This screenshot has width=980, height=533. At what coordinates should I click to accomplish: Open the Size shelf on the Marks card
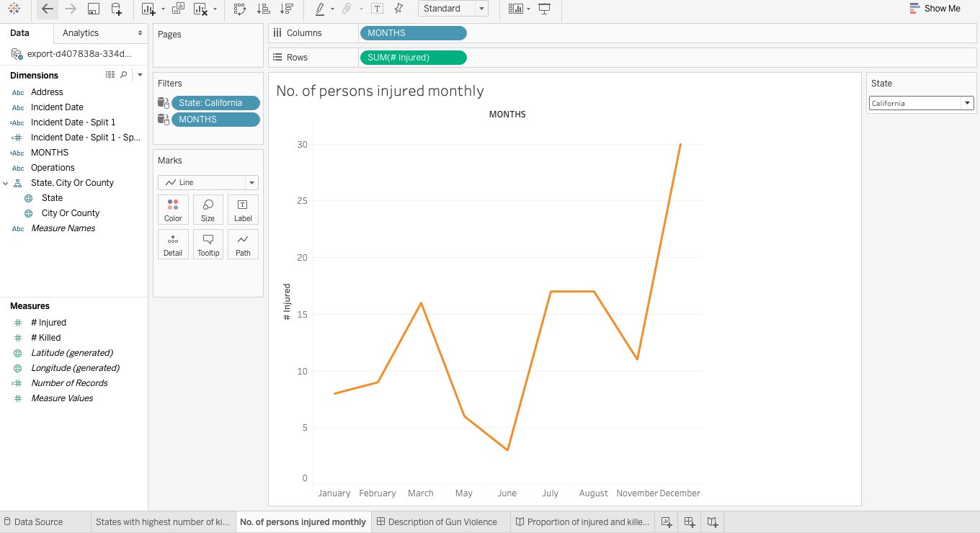tap(208, 210)
